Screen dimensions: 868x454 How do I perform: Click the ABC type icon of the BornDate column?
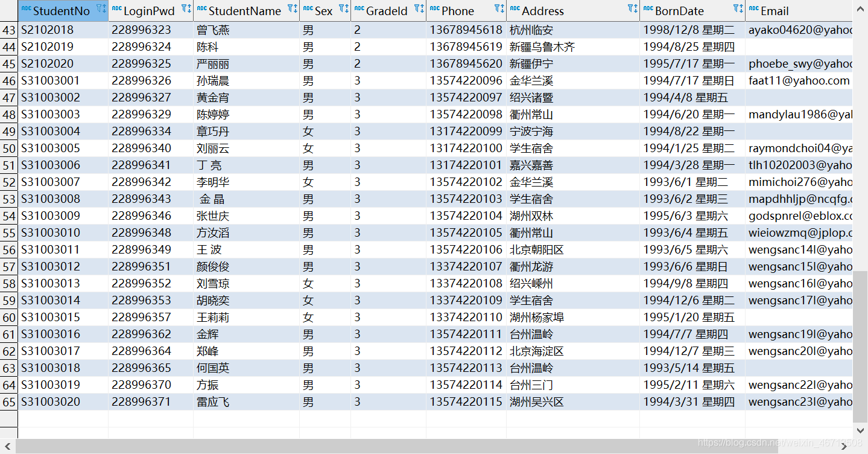pos(648,9)
